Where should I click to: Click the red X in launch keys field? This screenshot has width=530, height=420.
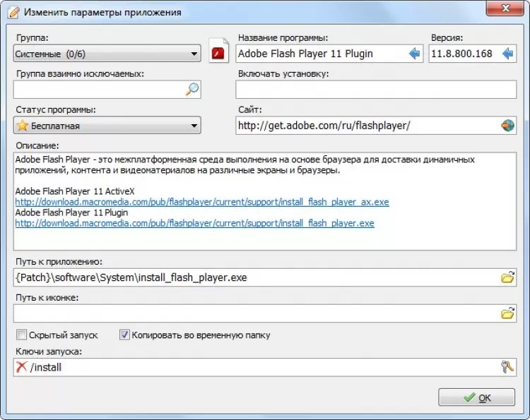pos(22,366)
